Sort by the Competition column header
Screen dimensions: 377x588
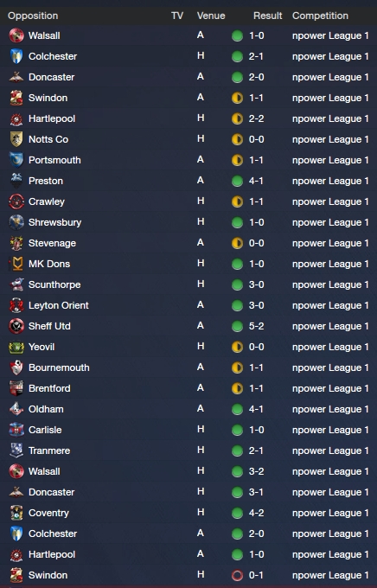320,16
